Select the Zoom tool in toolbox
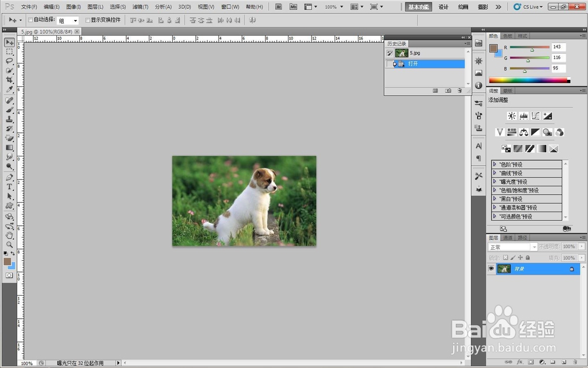Viewport: 588px width, 368px height. [x=9, y=245]
